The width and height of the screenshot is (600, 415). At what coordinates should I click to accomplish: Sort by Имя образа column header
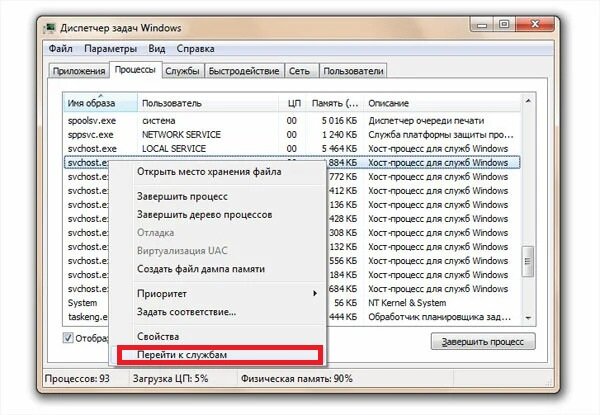pos(100,103)
